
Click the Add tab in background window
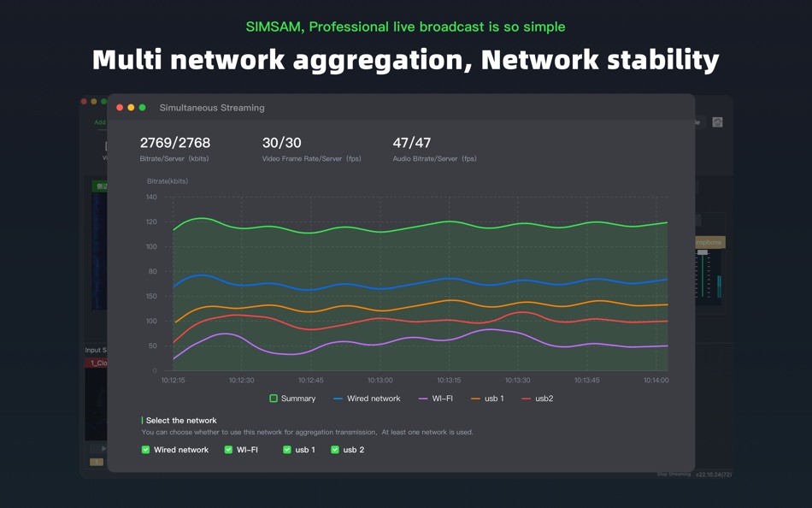100,122
